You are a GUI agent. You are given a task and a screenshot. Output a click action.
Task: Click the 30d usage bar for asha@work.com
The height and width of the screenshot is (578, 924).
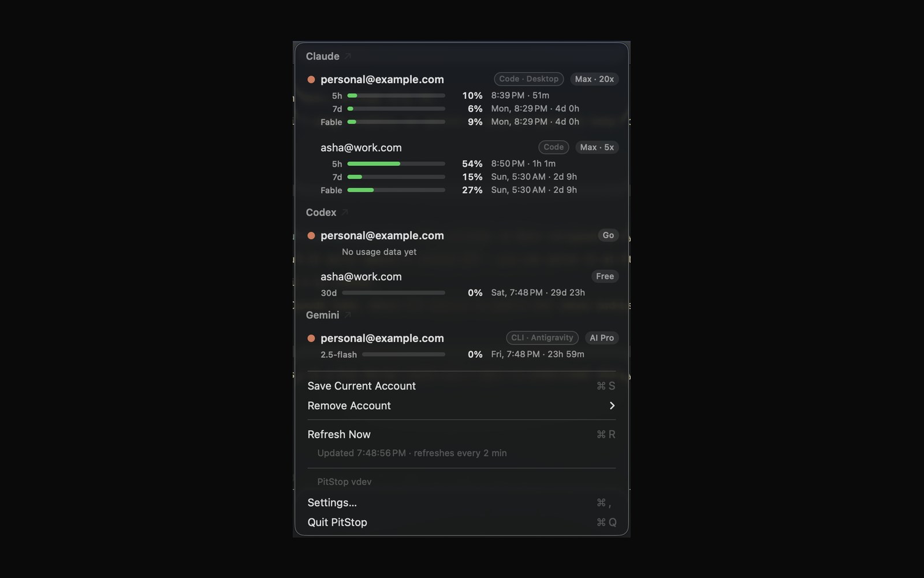[394, 292]
